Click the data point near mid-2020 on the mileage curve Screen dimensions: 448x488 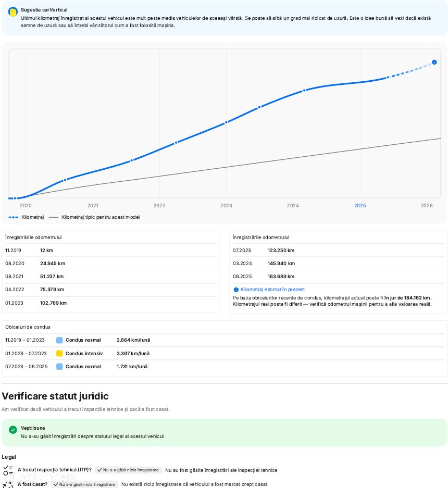click(65, 180)
